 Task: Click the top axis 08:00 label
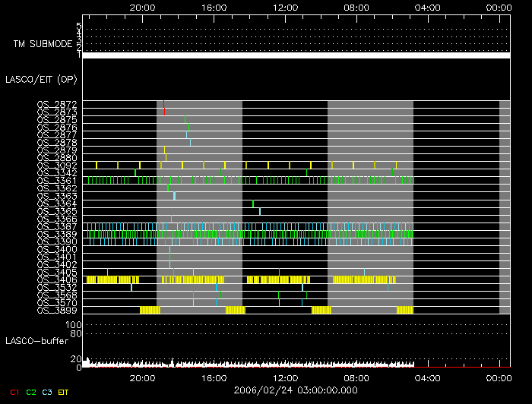tap(356, 8)
